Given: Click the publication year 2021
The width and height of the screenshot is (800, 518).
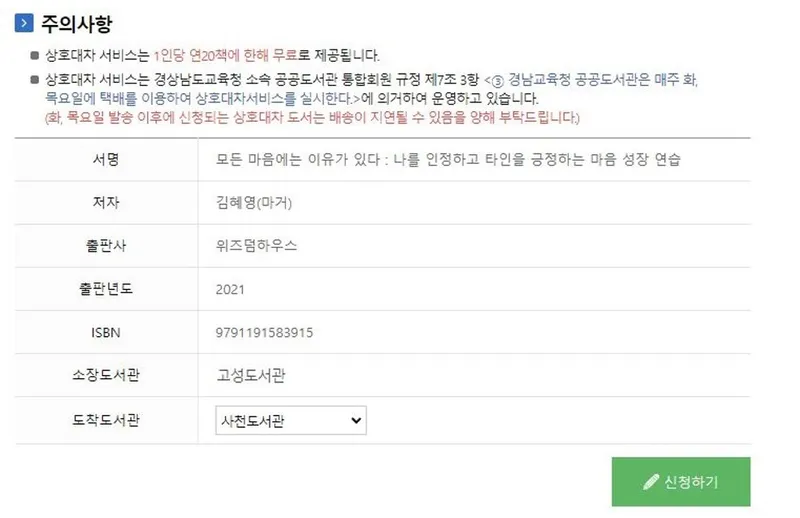Looking at the screenshot, I should pos(230,289).
